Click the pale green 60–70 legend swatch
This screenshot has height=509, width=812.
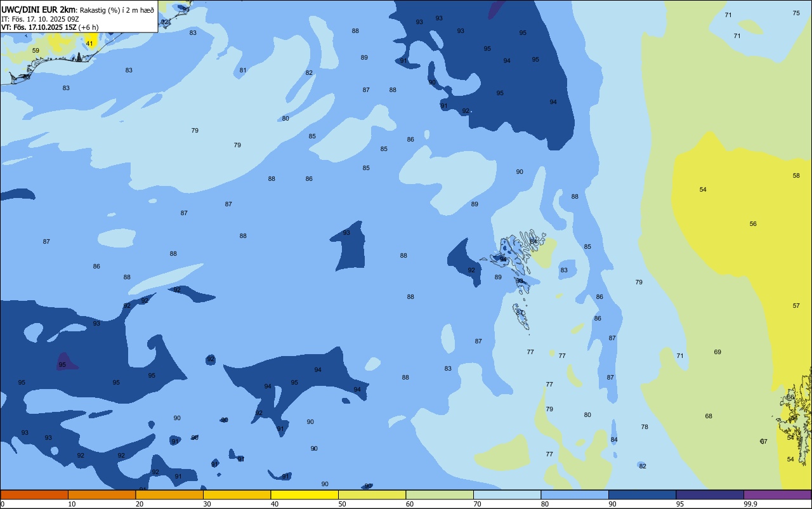tap(440, 494)
